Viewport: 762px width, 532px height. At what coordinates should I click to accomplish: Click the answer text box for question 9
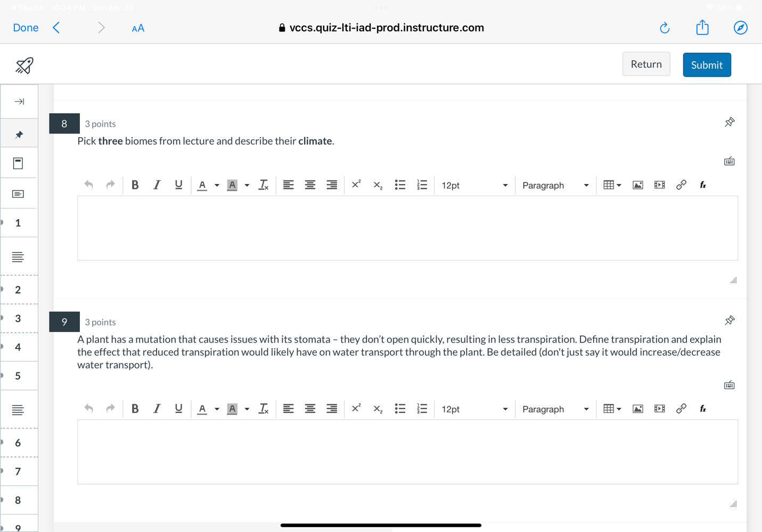tap(407, 452)
